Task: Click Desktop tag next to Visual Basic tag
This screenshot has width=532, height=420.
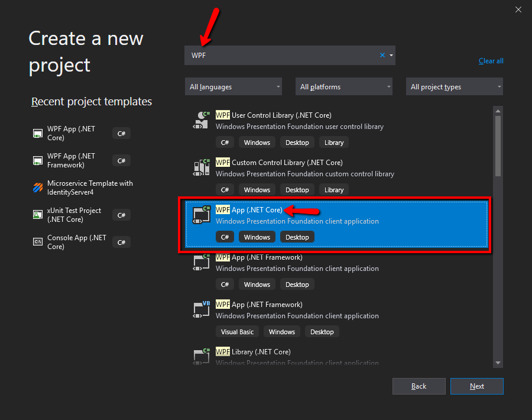Action: [322, 332]
